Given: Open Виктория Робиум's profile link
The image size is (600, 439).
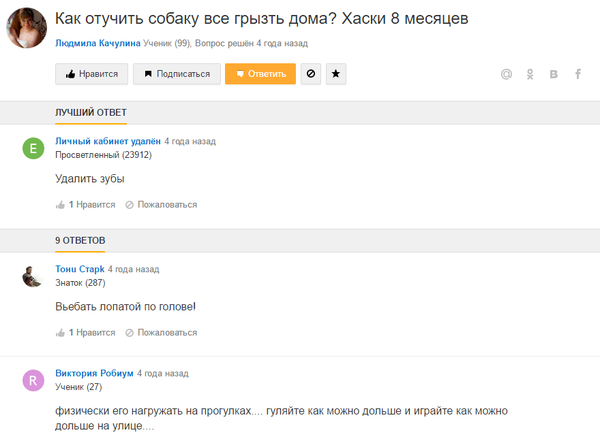Looking at the screenshot, I should tap(94, 373).
